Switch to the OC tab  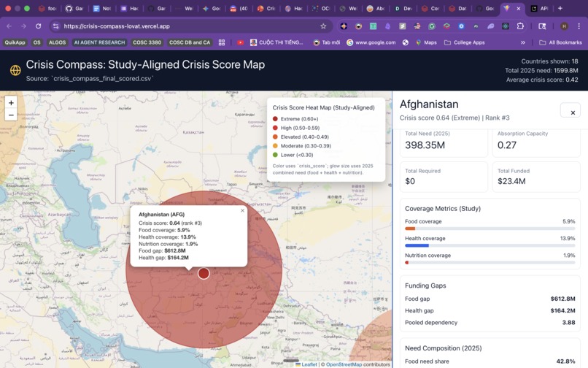click(x=320, y=8)
